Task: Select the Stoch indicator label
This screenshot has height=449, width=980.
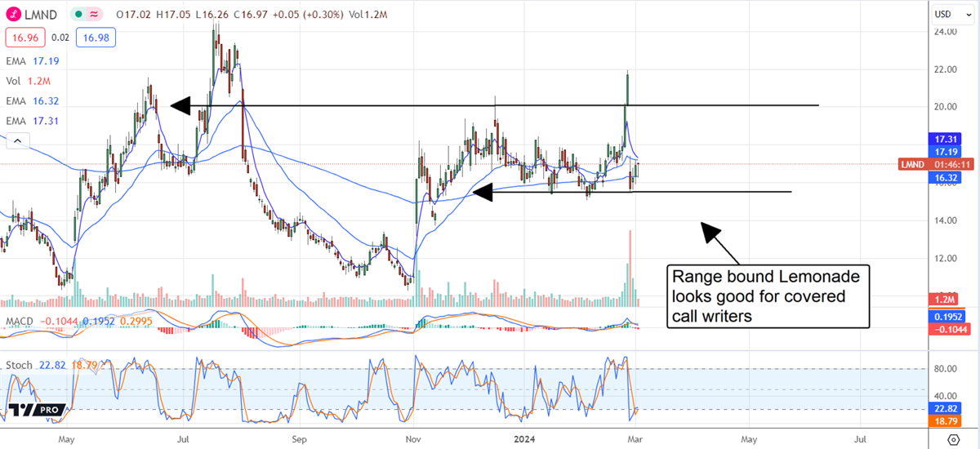Action: pyautogui.click(x=20, y=363)
